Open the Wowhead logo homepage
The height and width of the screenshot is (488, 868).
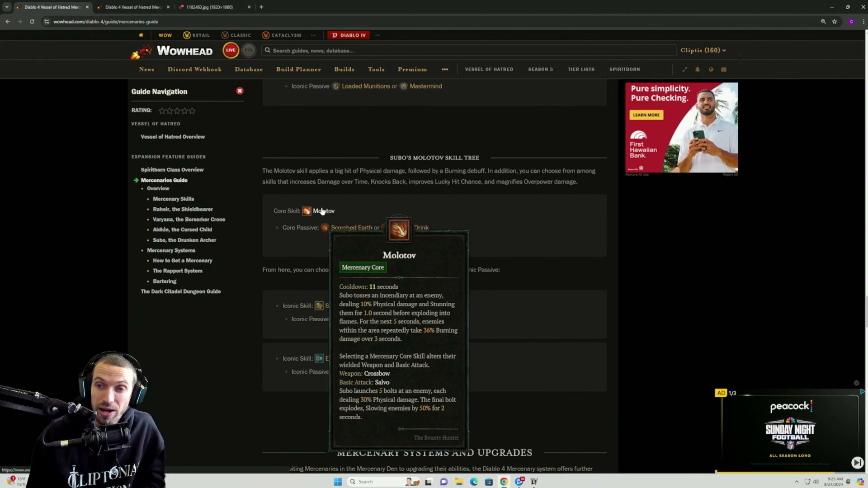[x=172, y=51]
